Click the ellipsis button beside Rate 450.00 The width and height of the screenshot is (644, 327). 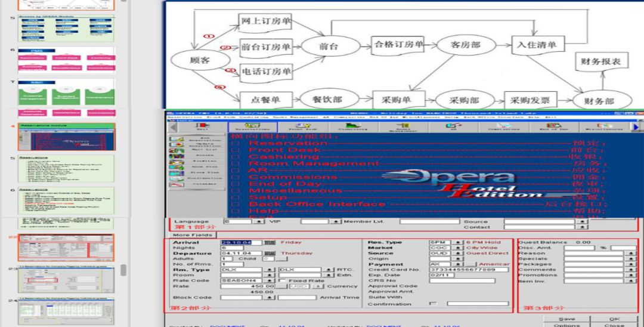click(281, 286)
